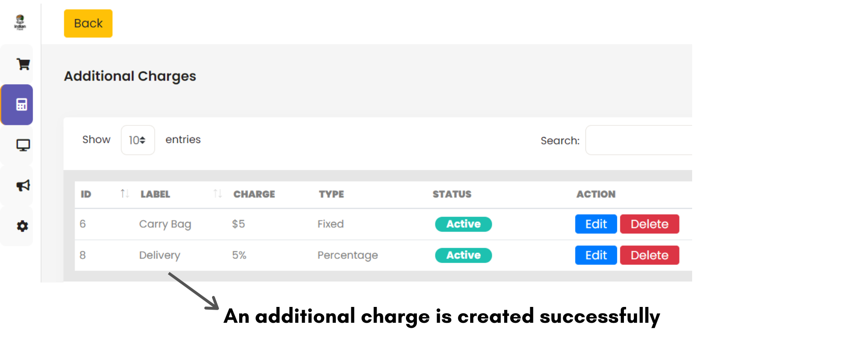
Task: Open settings via the gear icon
Action: tap(22, 226)
